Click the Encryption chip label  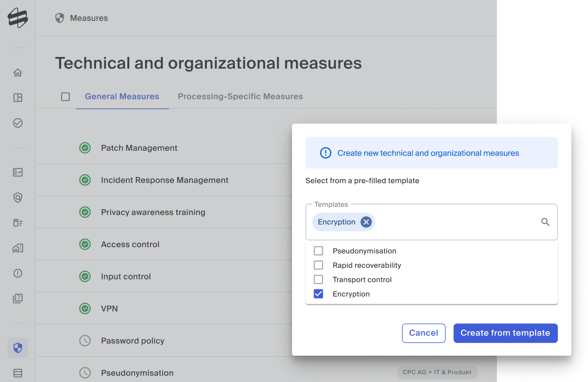click(337, 222)
